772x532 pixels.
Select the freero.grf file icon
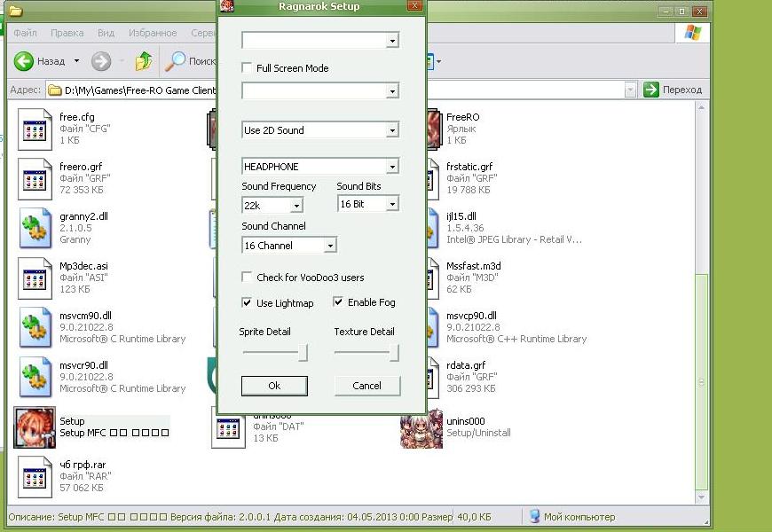[35, 179]
